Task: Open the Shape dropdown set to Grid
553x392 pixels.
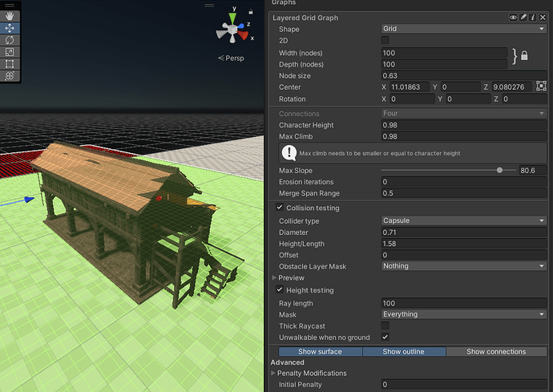Action: pyautogui.click(x=464, y=29)
